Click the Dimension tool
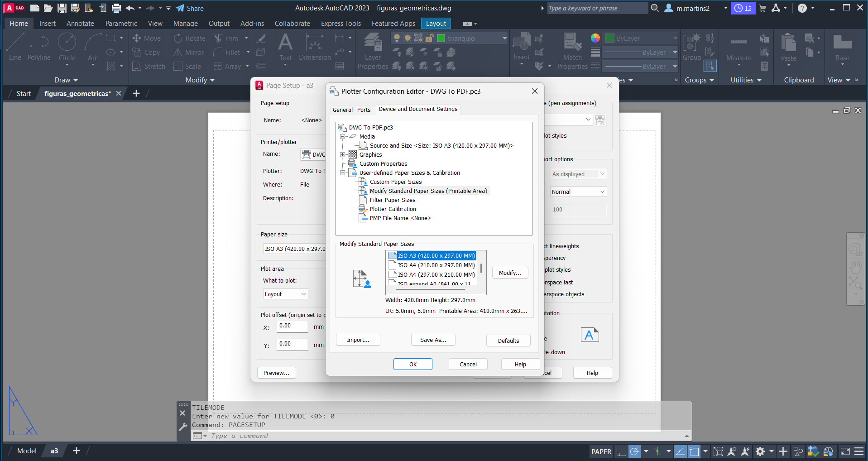This screenshot has height=461, width=868. pyautogui.click(x=315, y=47)
